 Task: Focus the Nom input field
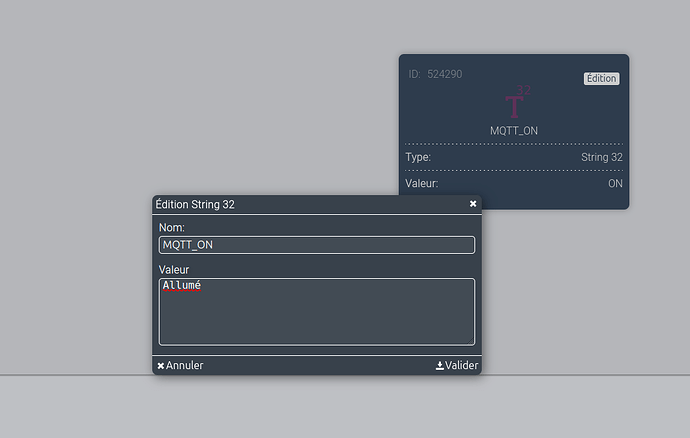pos(316,245)
